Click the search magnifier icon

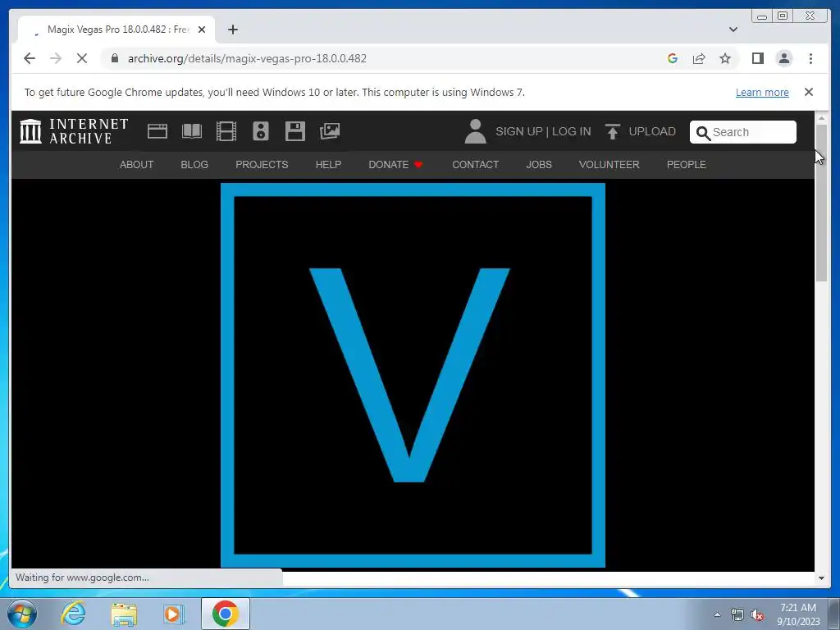click(x=703, y=133)
